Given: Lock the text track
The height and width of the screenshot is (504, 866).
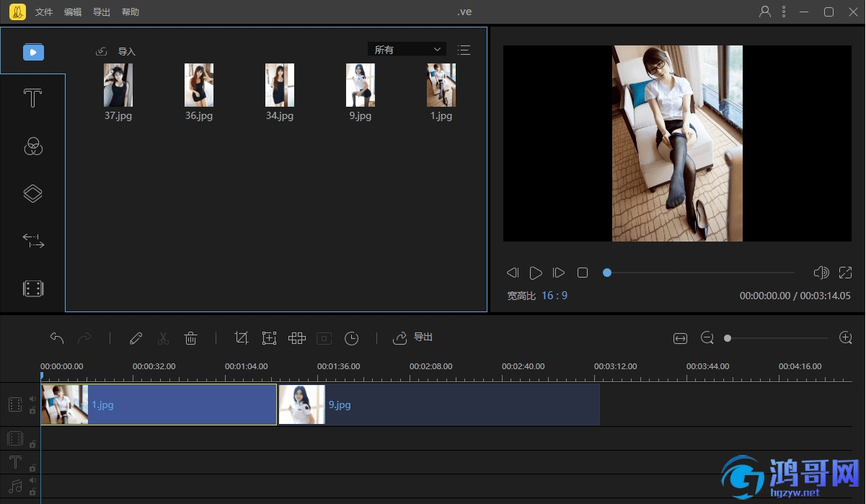Looking at the screenshot, I should [32, 468].
